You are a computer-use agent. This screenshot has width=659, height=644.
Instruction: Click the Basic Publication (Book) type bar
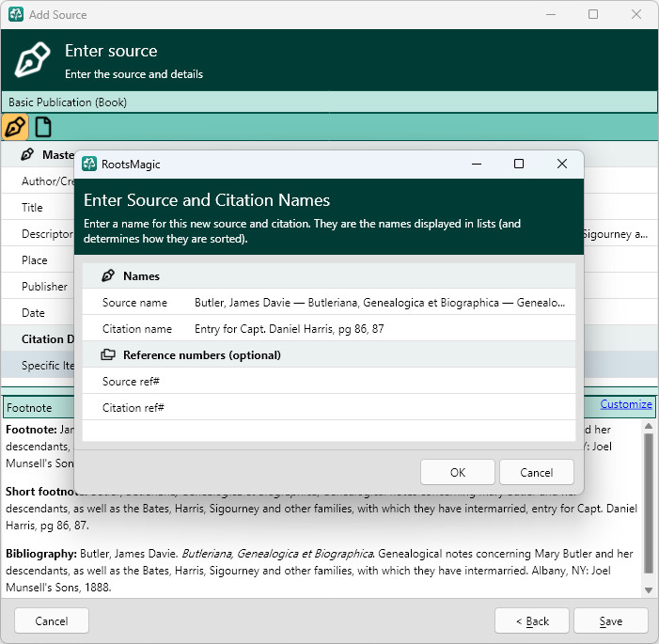[x=329, y=102]
